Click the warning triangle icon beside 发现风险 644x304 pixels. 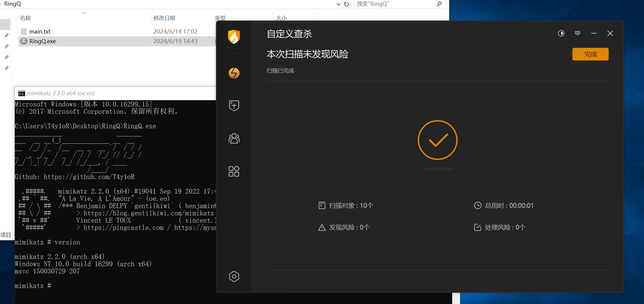tap(322, 227)
